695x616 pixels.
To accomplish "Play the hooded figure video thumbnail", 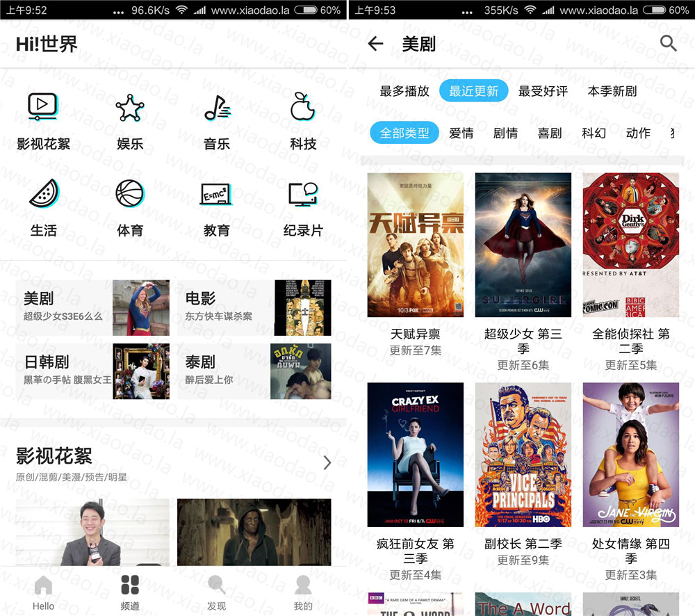I will (254, 532).
